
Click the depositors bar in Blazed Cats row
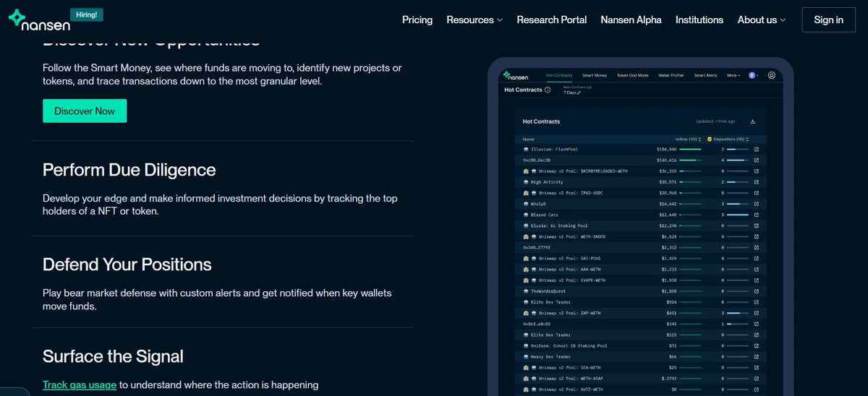click(x=738, y=215)
